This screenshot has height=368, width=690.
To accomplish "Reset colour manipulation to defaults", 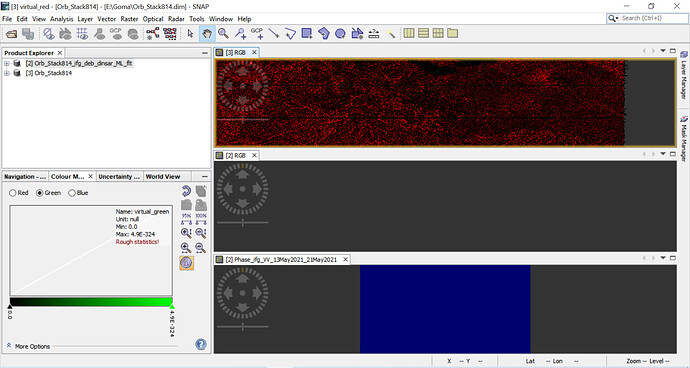I will tap(186, 191).
